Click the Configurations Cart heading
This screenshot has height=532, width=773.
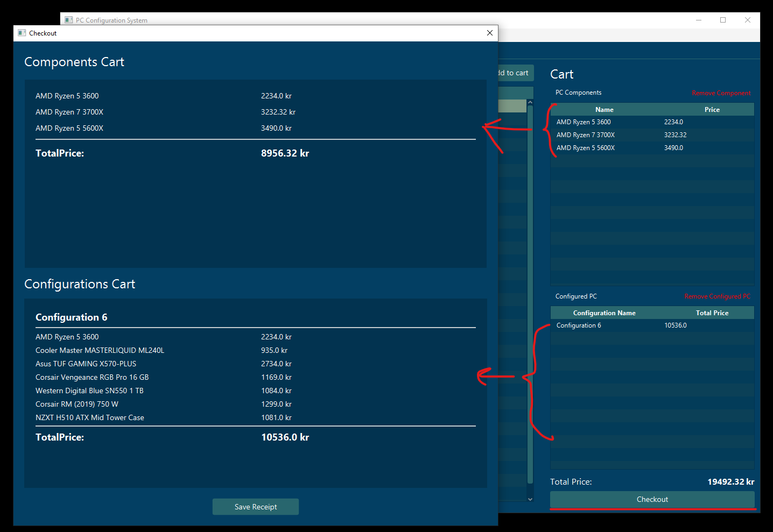[x=80, y=284]
